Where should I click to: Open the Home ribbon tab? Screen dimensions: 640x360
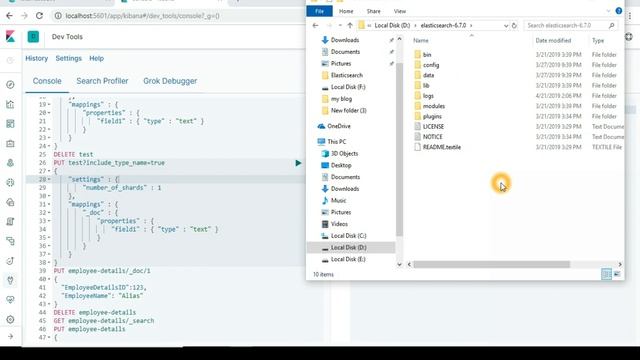[346, 11]
